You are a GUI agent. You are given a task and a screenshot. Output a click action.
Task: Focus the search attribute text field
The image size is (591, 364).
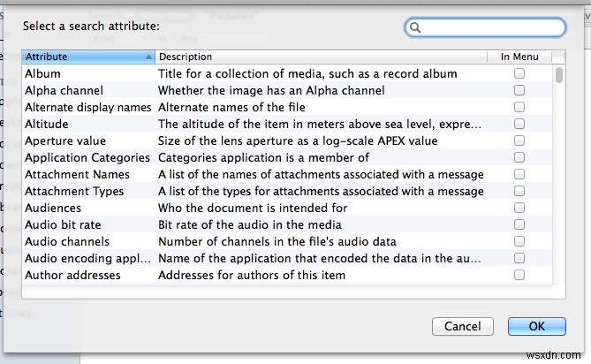[490, 28]
